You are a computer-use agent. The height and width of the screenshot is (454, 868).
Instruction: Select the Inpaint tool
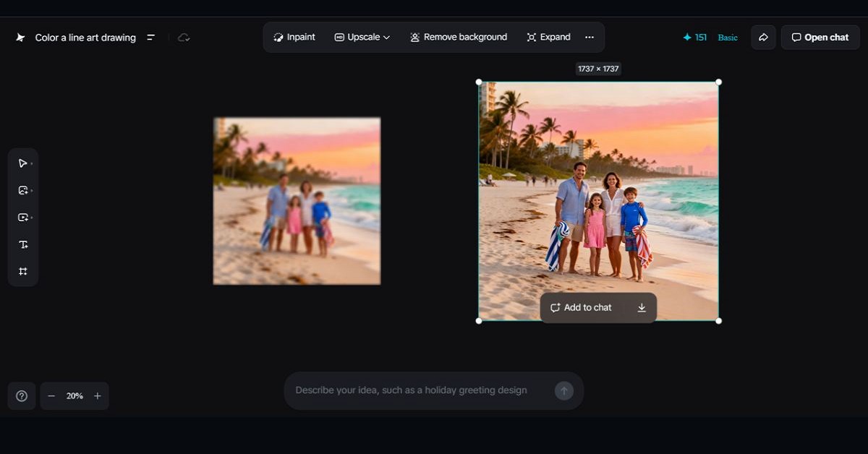[294, 37]
